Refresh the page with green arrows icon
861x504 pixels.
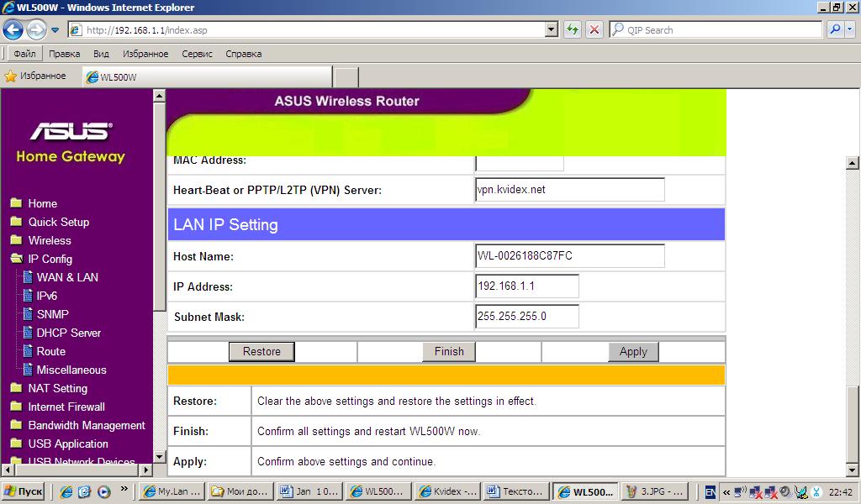(573, 29)
